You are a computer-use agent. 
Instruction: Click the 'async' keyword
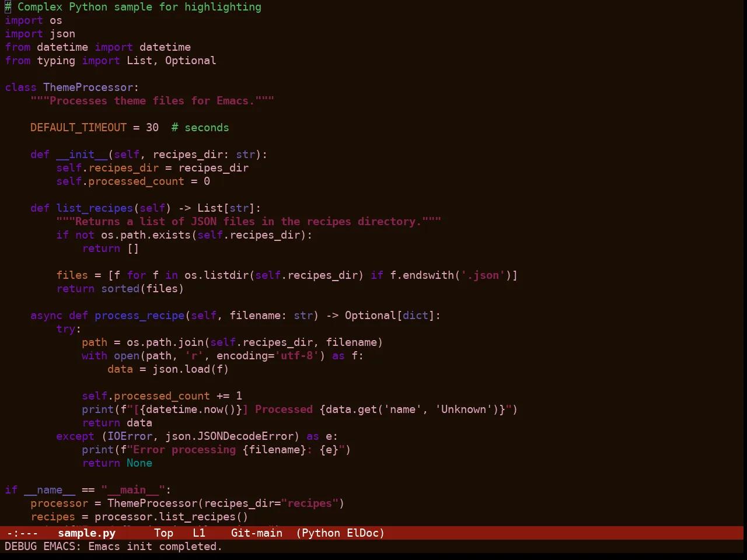point(46,316)
